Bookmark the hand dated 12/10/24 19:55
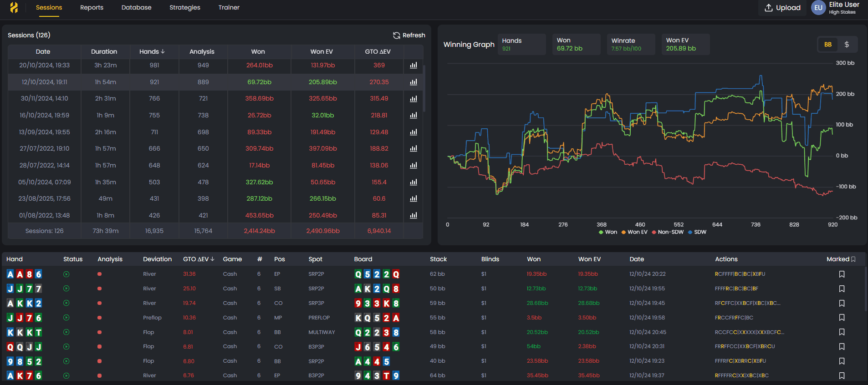The height and width of the screenshot is (385, 868). (x=842, y=289)
